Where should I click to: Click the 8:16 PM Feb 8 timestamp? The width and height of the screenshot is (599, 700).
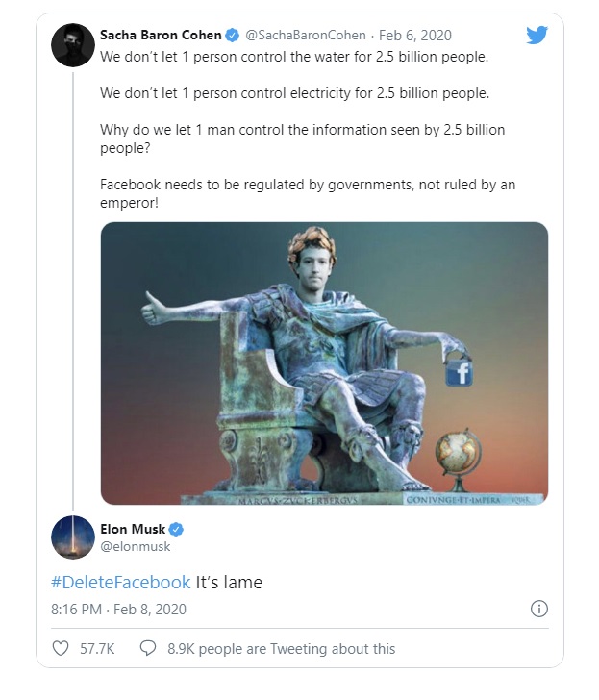pyautogui.click(x=118, y=609)
